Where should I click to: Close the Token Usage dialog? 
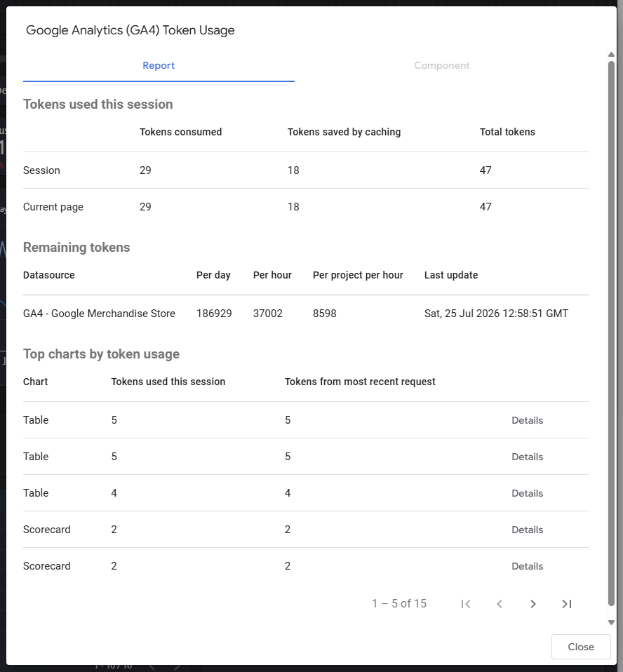click(x=581, y=647)
